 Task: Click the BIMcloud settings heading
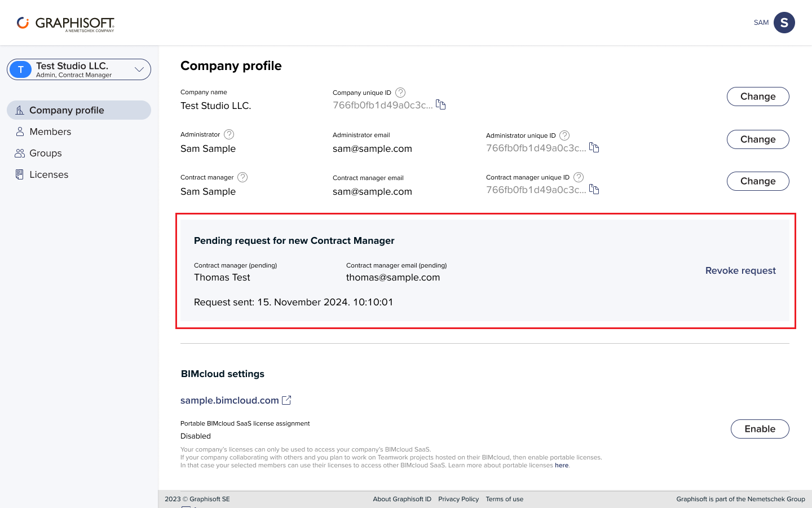coord(223,374)
